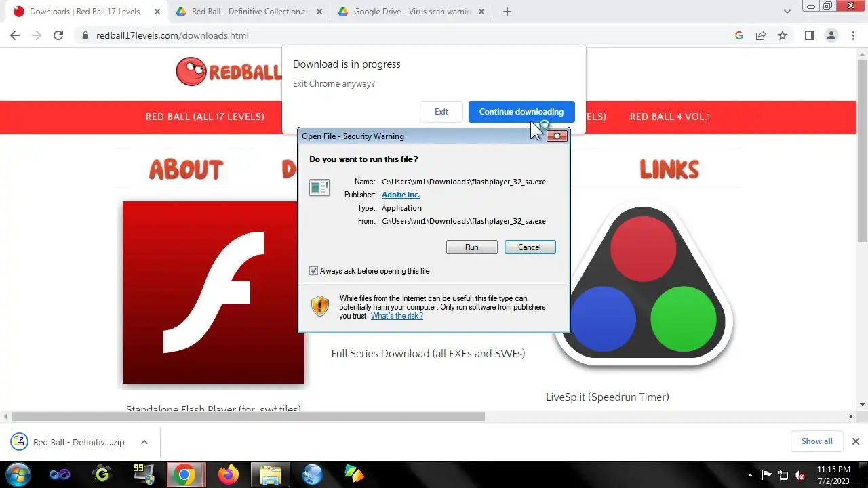Reload the redball17levels page
This screenshot has height=488, width=868.
point(58,35)
